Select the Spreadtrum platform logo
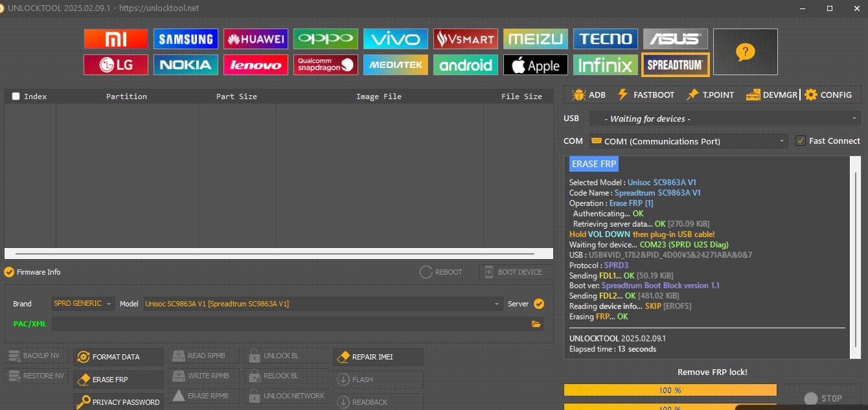This screenshot has width=868, height=410. [676, 65]
